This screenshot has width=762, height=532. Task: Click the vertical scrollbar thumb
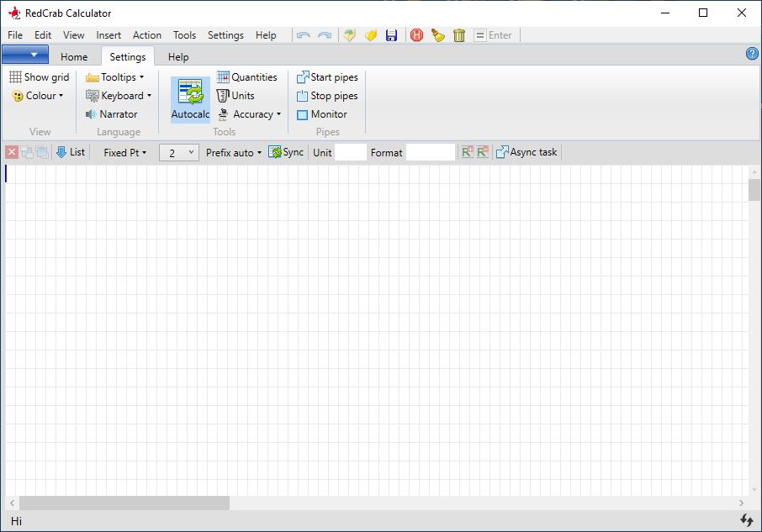click(754, 190)
